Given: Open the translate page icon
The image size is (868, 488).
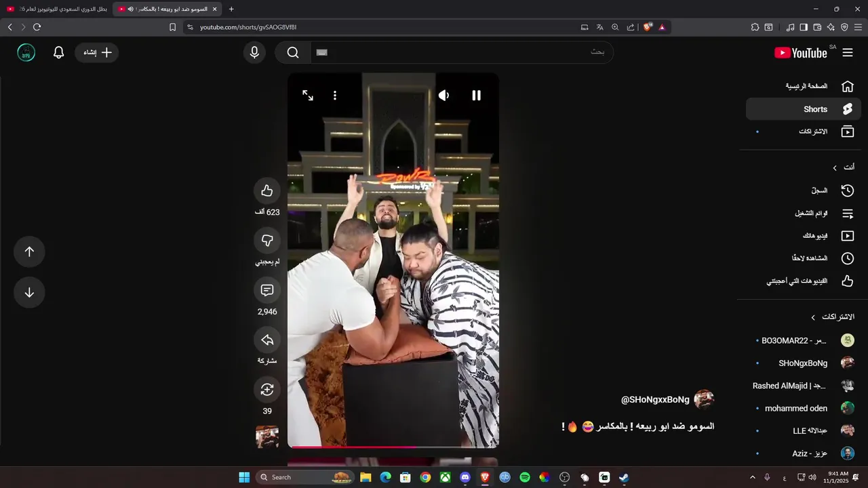Looking at the screenshot, I should coord(599,27).
